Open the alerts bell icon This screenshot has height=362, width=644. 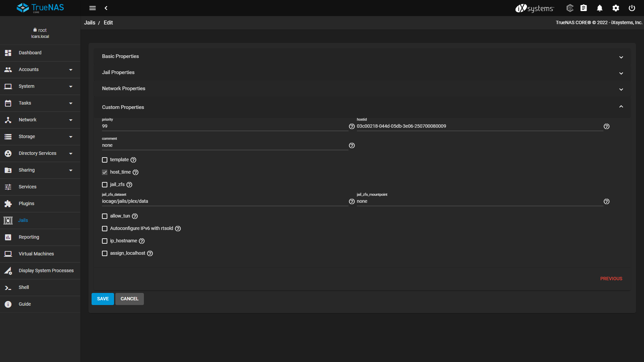599,8
